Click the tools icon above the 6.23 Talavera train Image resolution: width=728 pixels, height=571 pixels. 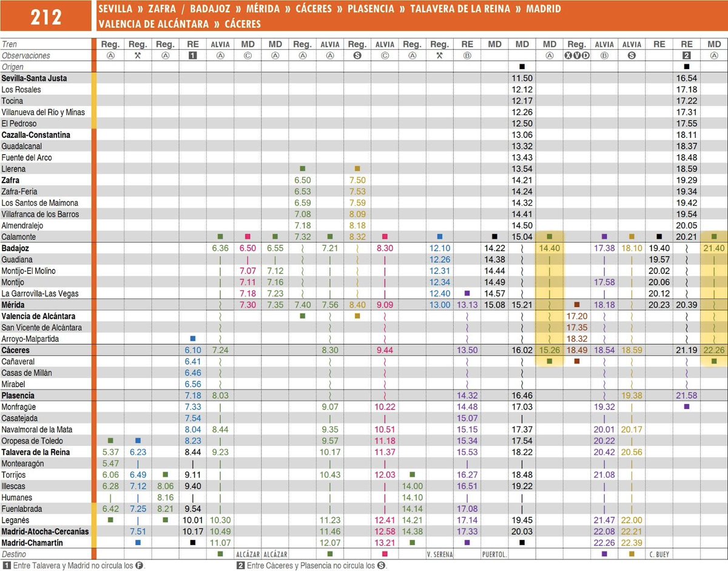click(138, 55)
